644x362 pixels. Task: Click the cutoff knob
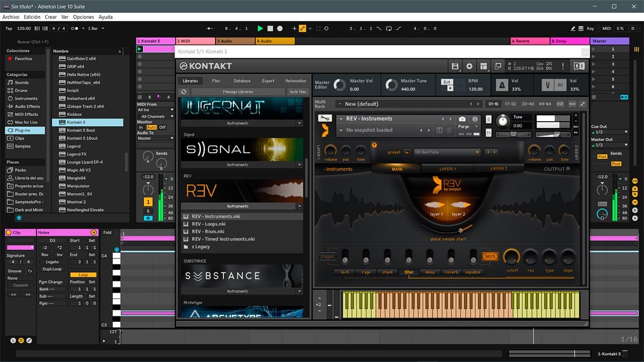pyautogui.click(x=512, y=257)
